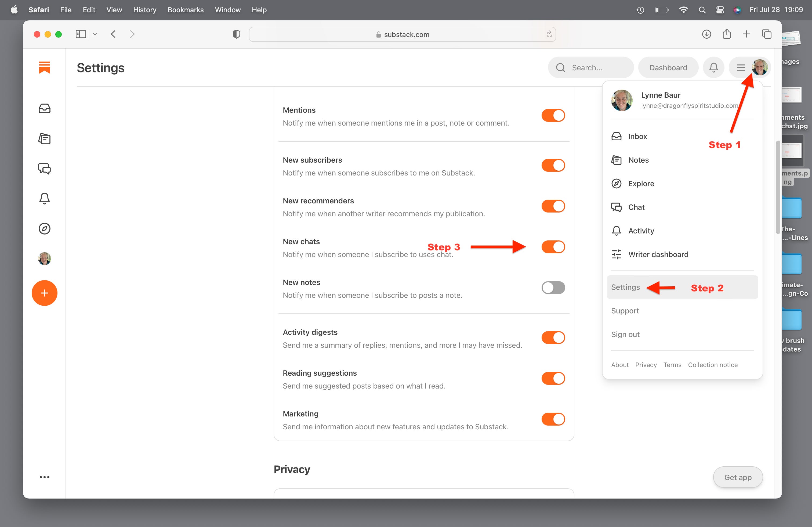Click the compass Explore icon in sidebar
812x527 pixels.
point(45,229)
